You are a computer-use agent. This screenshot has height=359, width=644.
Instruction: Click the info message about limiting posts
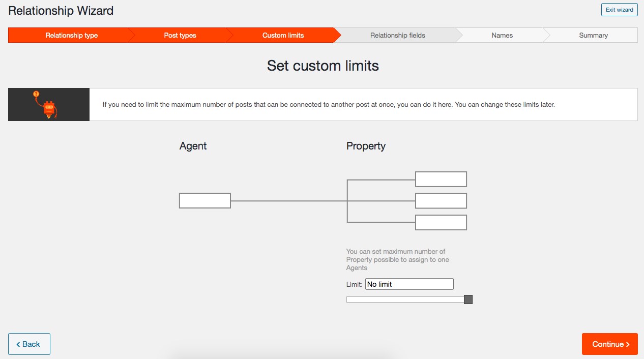tap(329, 105)
